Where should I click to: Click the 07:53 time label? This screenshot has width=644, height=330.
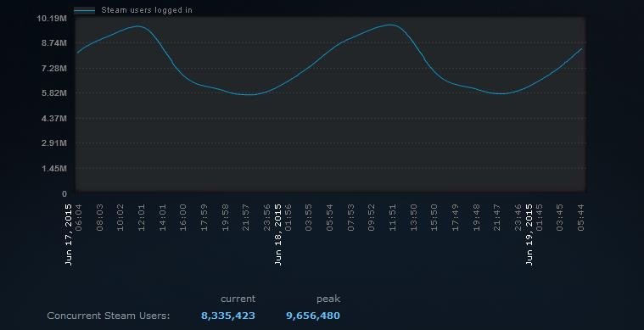[x=351, y=217]
